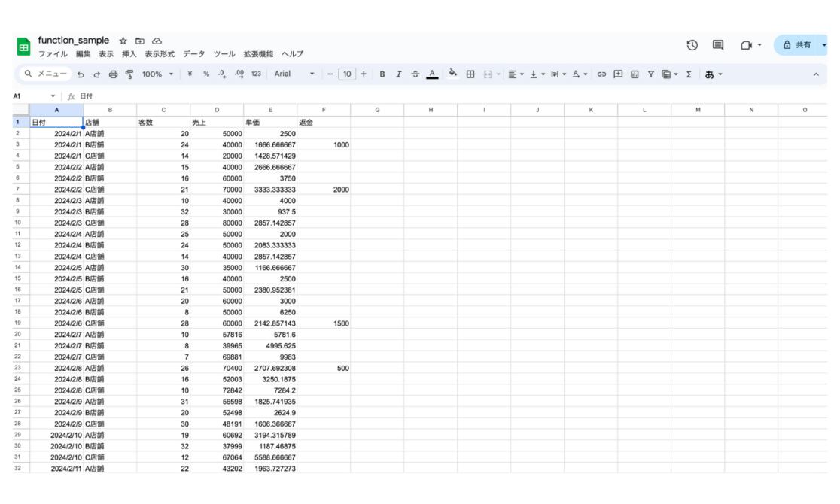Image resolution: width=840 pixels, height=504 pixels.
Task: Open the comments panel icon
Action: pyautogui.click(x=718, y=45)
